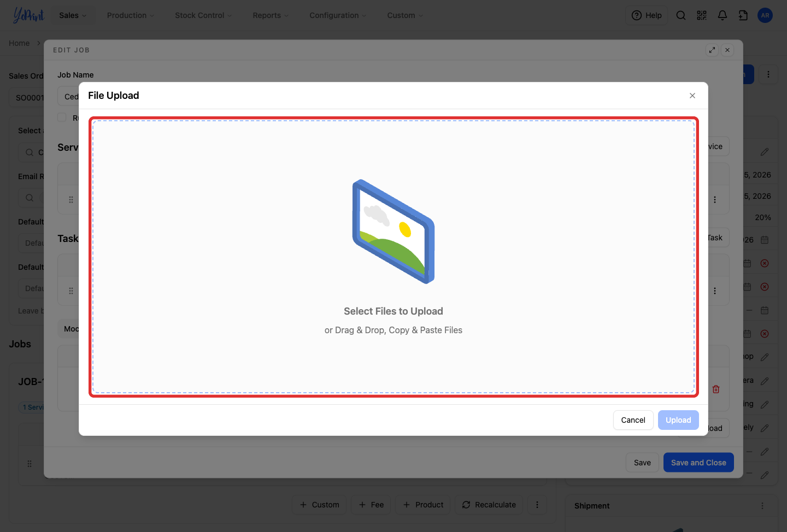This screenshot has height=532, width=787.
Task: Open the more options beside Recalculate
Action: (537, 505)
